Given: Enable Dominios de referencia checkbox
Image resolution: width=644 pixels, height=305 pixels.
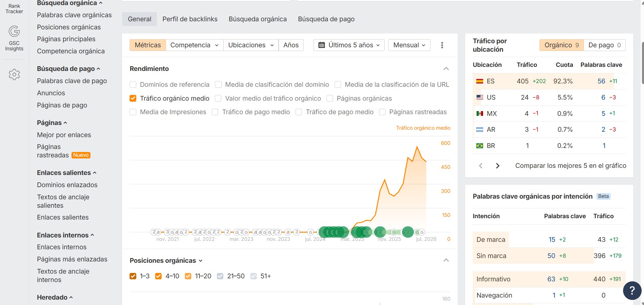Looking at the screenshot, I should [133, 84].
